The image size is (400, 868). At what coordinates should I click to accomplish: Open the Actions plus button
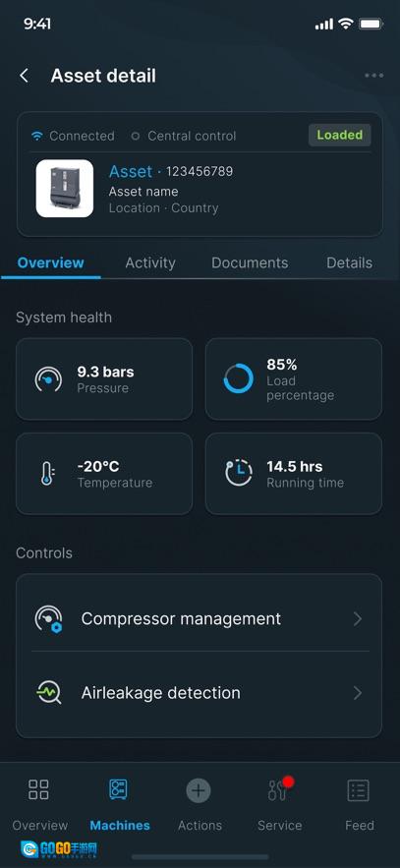coord(199,790)
